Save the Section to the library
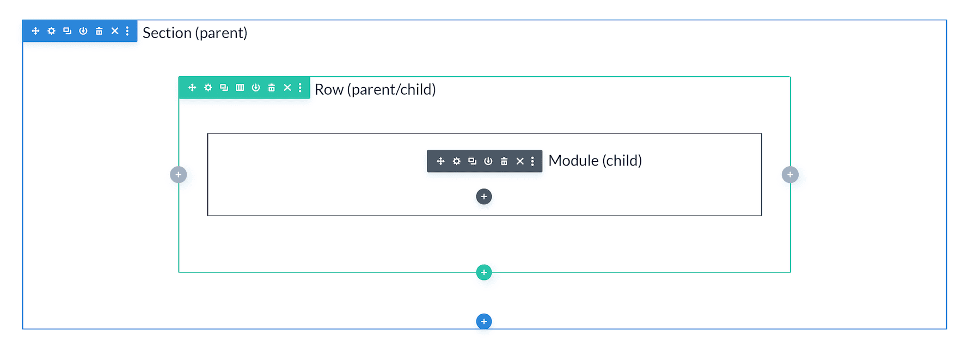 point(82,31)
